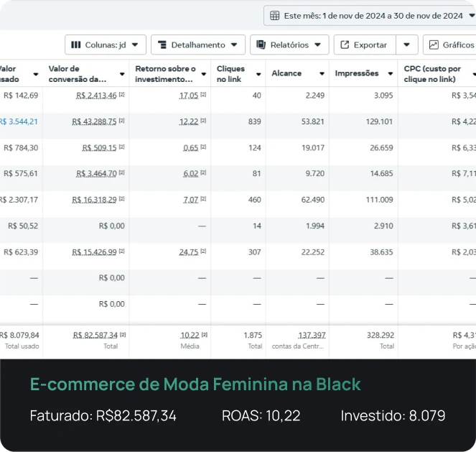The image size is (476, 452).
Task: Click the calendar icon in the date range selector
Action: point(274,15)
